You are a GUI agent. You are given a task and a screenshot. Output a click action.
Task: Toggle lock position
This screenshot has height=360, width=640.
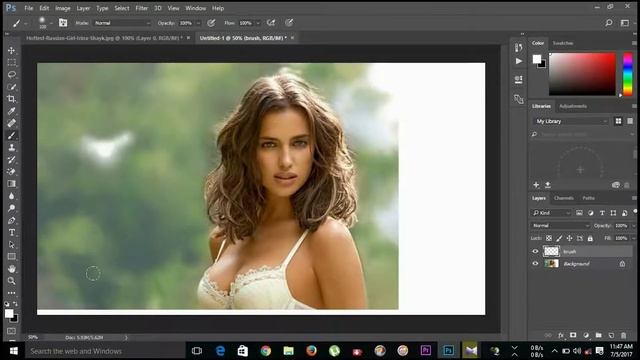tap(569, 238)
